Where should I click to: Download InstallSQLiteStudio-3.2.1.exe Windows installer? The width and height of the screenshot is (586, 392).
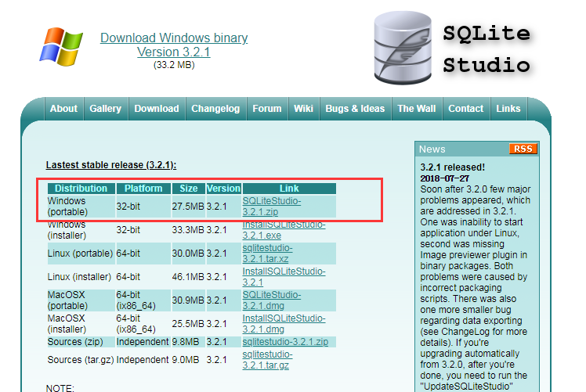pyautogui.click(x=284, y=229)
